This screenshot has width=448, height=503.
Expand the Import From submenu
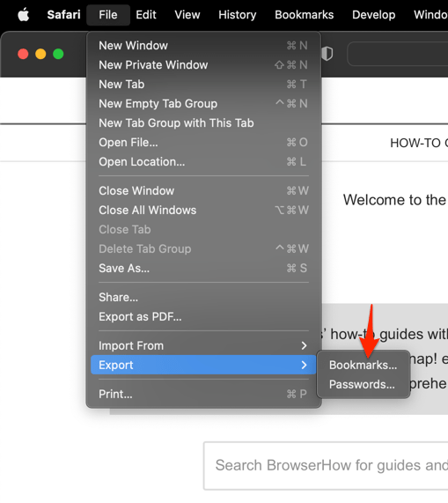click(x=203, y=345)
